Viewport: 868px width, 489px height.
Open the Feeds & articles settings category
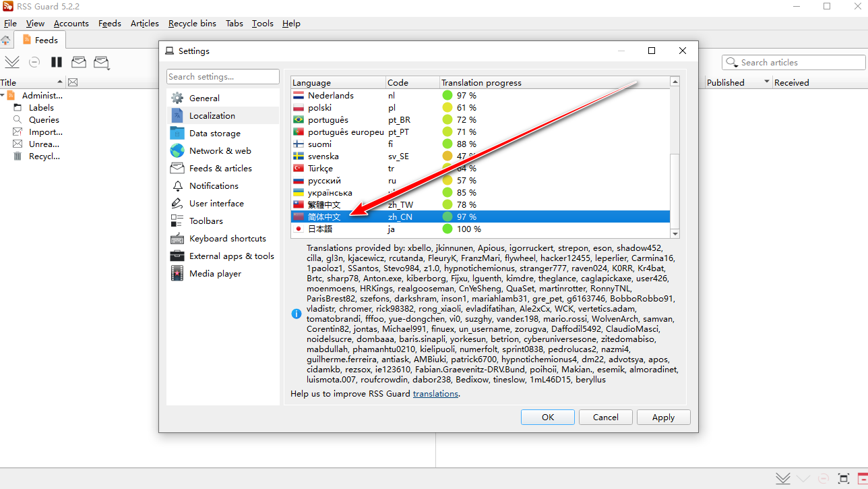pos(223,168)
